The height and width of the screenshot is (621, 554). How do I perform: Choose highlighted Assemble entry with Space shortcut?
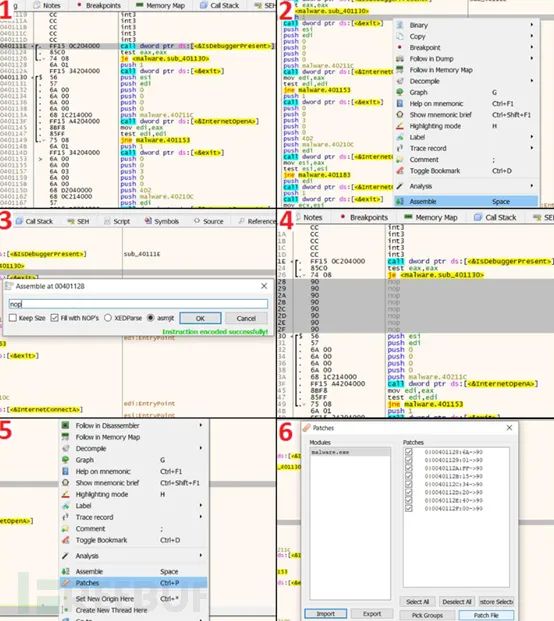tap(466, 202)
